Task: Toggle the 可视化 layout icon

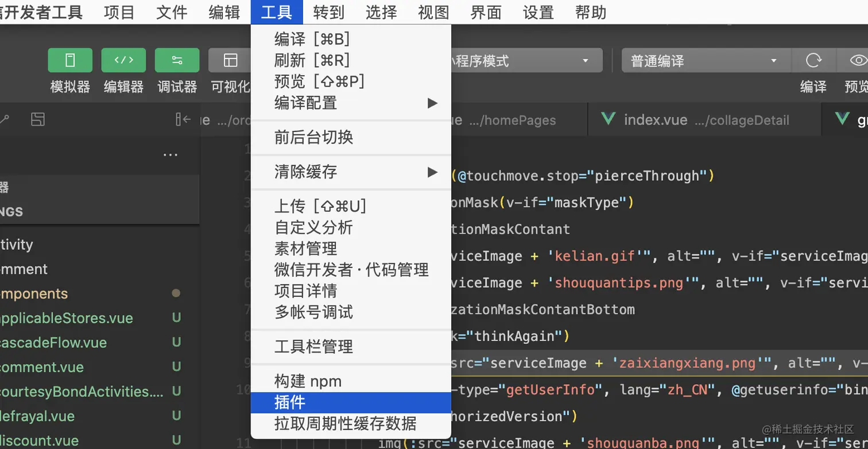Action: pyautogui.click(x=230, y=60)
